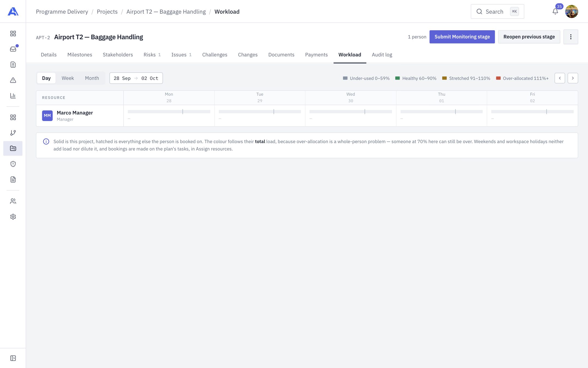This screenshot has width=588, height=368.
Task: Open the dashboard grid icon in the sidebar
Action: point(13,34)
